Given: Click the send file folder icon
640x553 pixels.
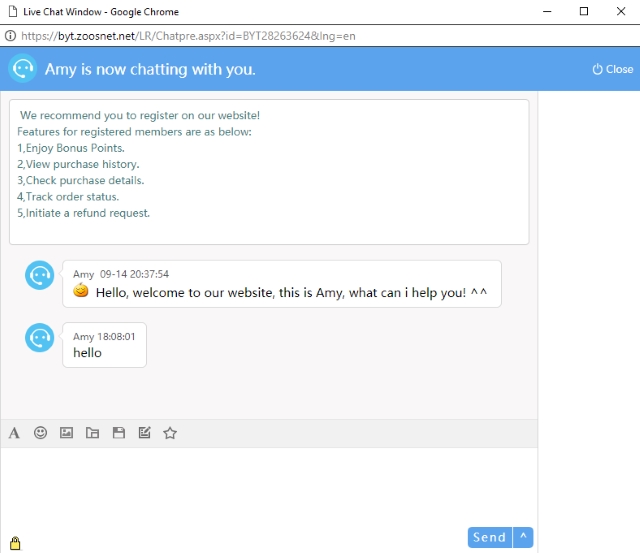Looking at the screenshot, I should (x=93, y=433).
